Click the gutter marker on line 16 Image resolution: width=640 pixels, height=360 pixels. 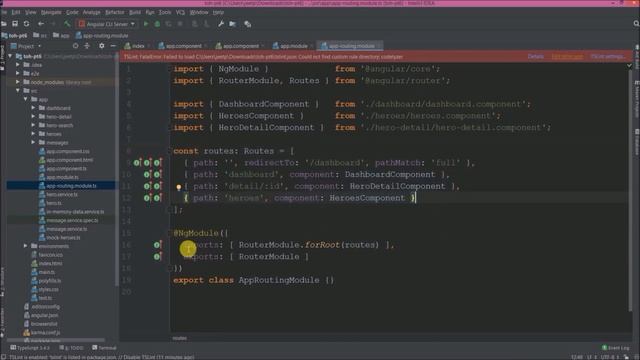pos(157,245)
